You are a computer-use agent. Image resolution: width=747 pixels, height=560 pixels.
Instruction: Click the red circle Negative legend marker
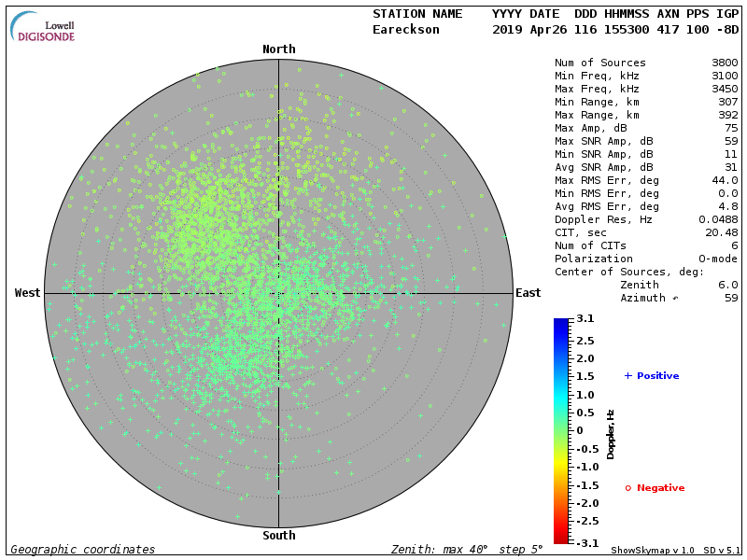[628, 488]
